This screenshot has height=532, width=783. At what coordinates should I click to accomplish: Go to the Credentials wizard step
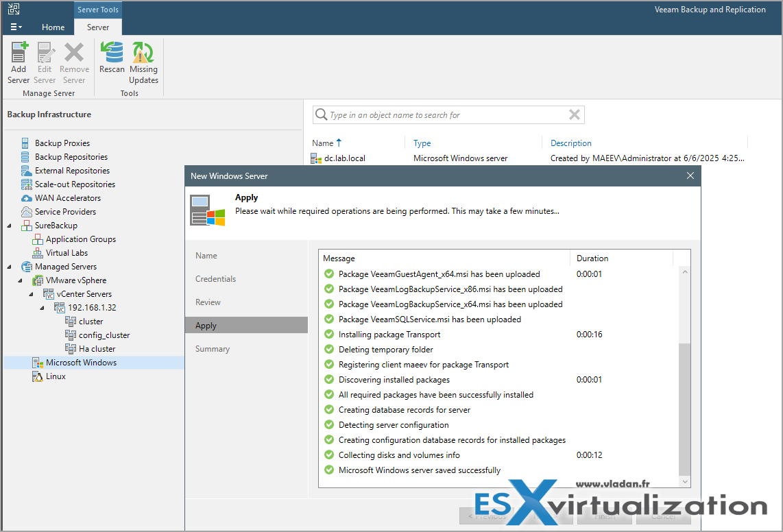pyautogui.click(x=215, y=279)
